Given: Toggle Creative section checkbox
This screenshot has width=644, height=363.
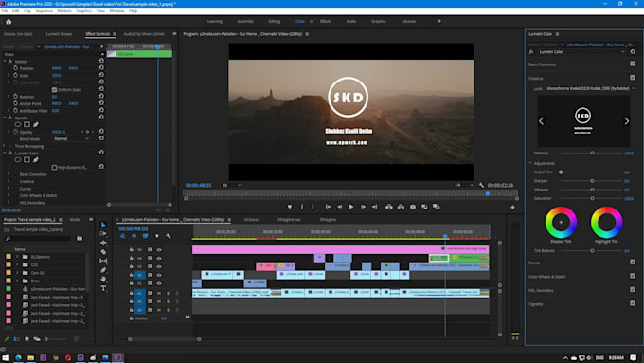Looking at the screenshot, I should [633, 78].
